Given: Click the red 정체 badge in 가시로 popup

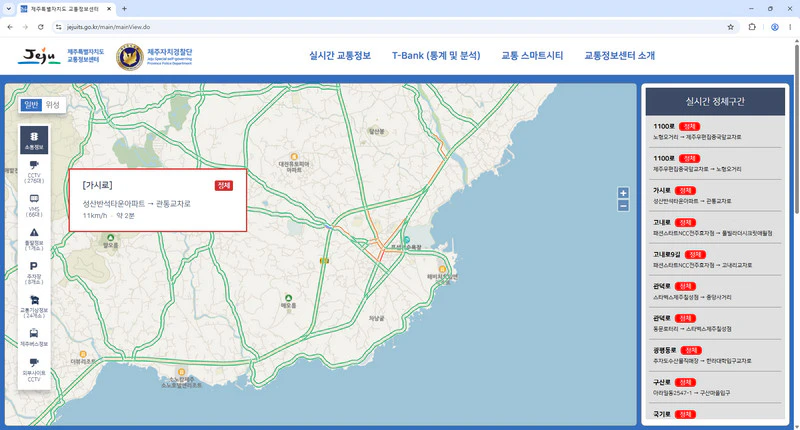Looking at the screenshot, I should pos(223,186).
